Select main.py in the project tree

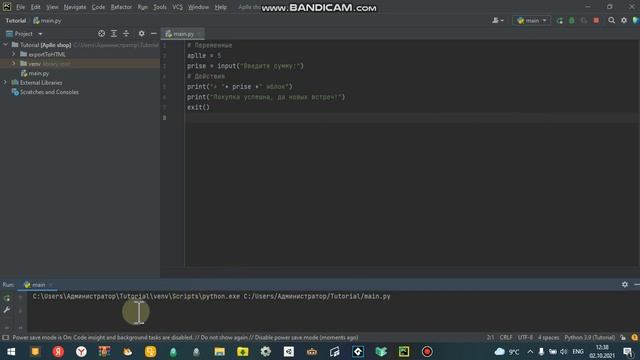pyautogui.click(x=39, y=73)
